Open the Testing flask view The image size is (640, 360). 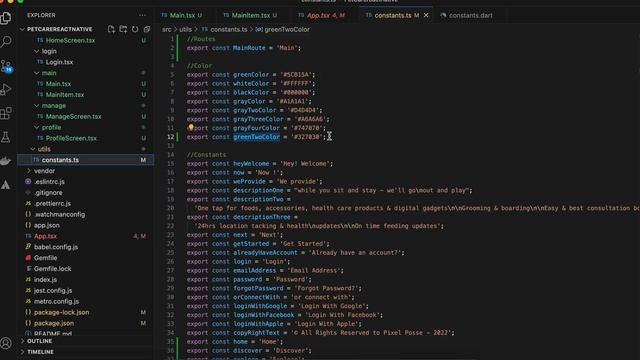point(6,137)
